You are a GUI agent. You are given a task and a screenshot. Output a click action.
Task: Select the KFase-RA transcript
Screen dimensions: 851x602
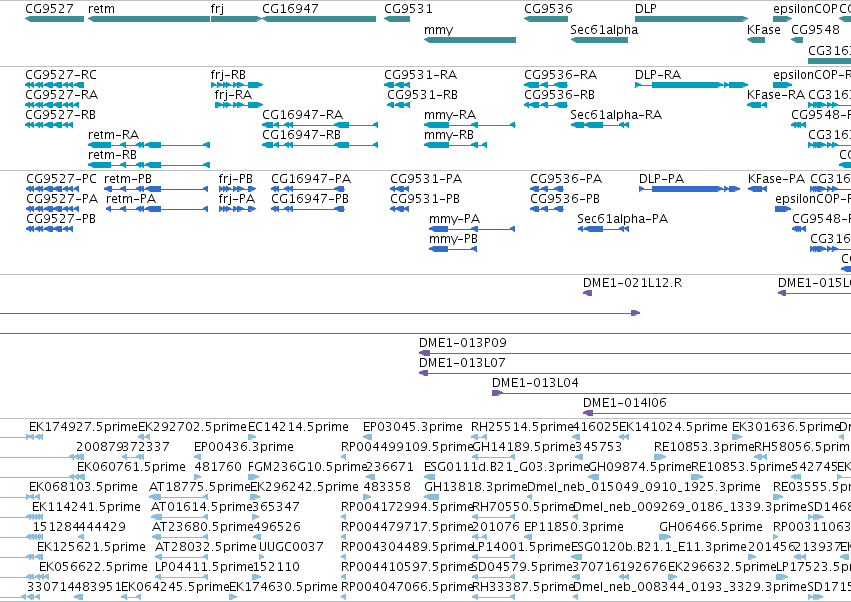click(x=757, y=105)
